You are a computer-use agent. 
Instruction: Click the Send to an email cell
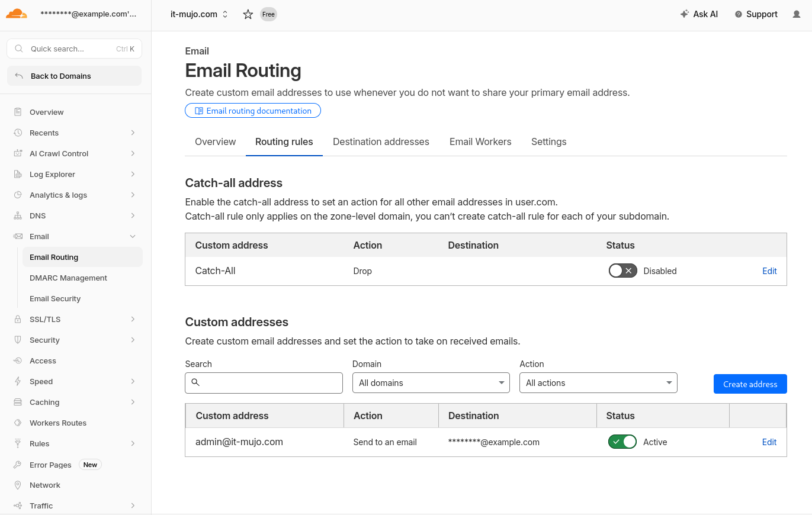point(385,442)
